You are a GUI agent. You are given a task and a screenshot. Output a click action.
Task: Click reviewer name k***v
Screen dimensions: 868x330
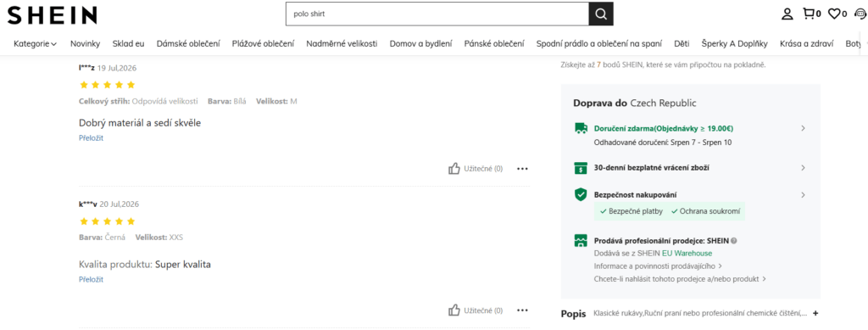pos(88,204)
